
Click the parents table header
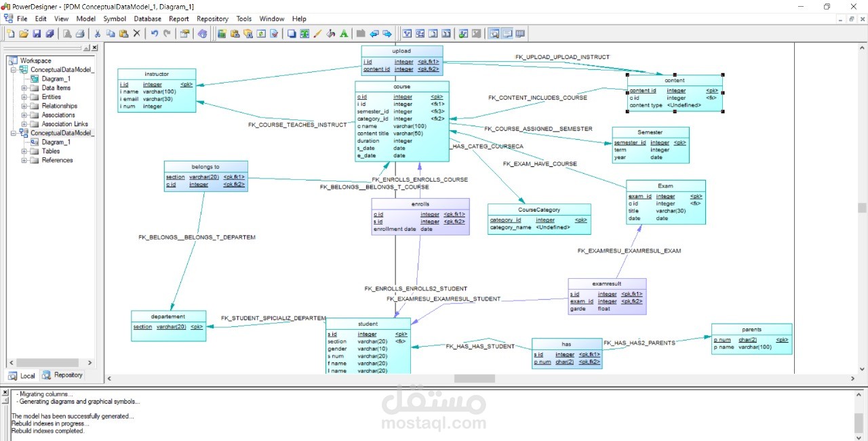[751, 329]
